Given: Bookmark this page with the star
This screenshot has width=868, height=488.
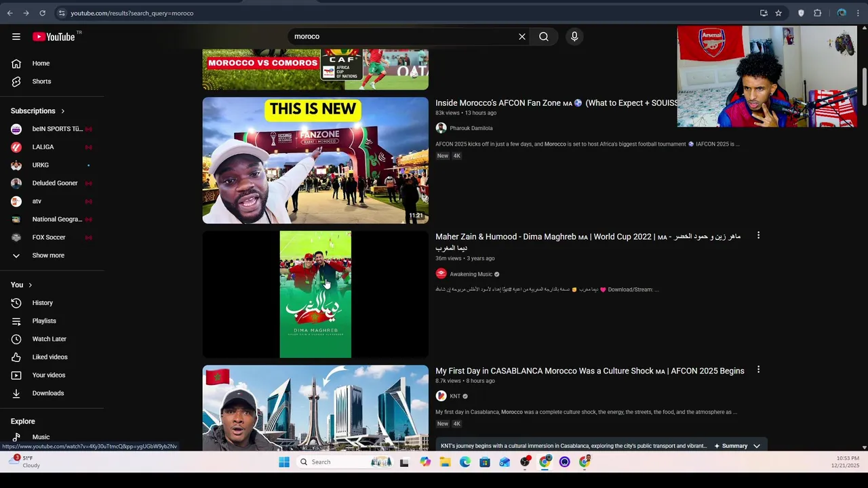Looking at the screenshot, I should [778, 13].
